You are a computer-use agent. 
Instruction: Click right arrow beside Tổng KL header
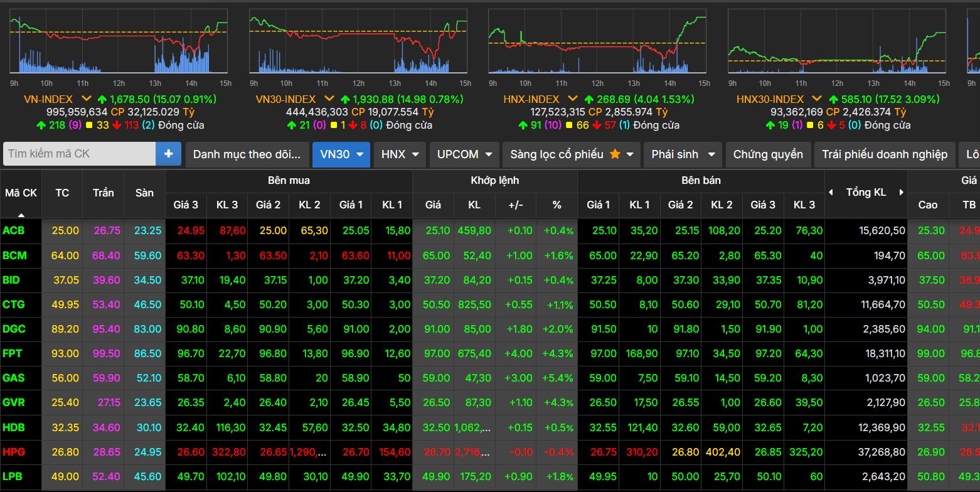pos(902,193)
